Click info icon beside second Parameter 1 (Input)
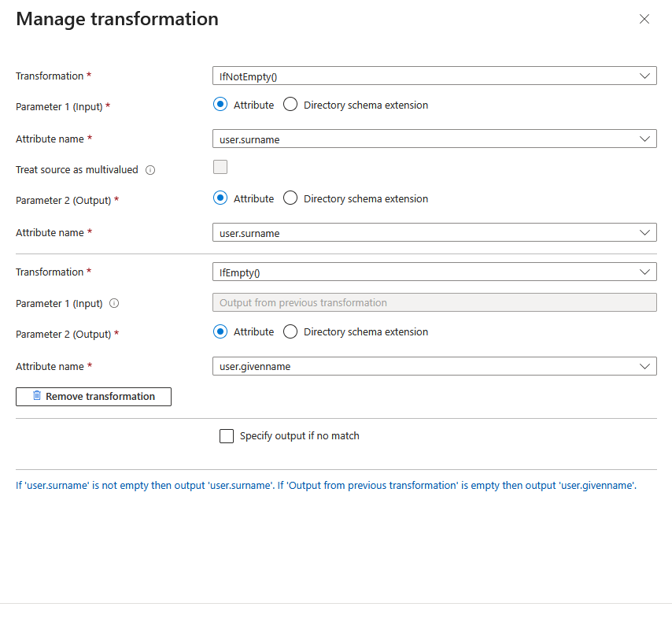This screenshot has width=672, height=618. (x=114, y=303)
